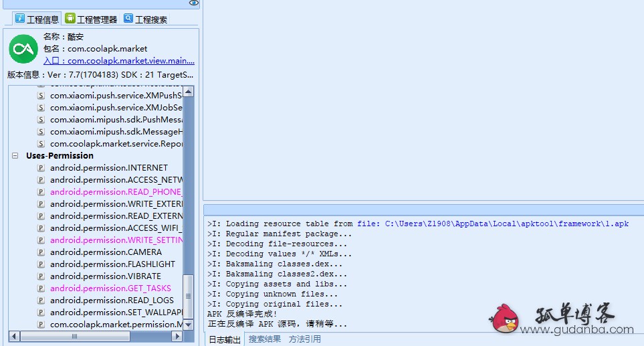Image resolution: width=644 pixels, height=346 pixels.
Task: Click the horizontal scrollbar thumb
Action: pyautogui.click(x=75, y=336)
